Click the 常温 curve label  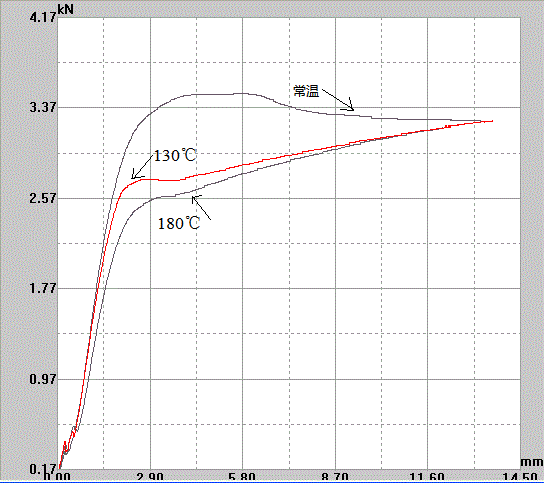[x=306, y=91]
